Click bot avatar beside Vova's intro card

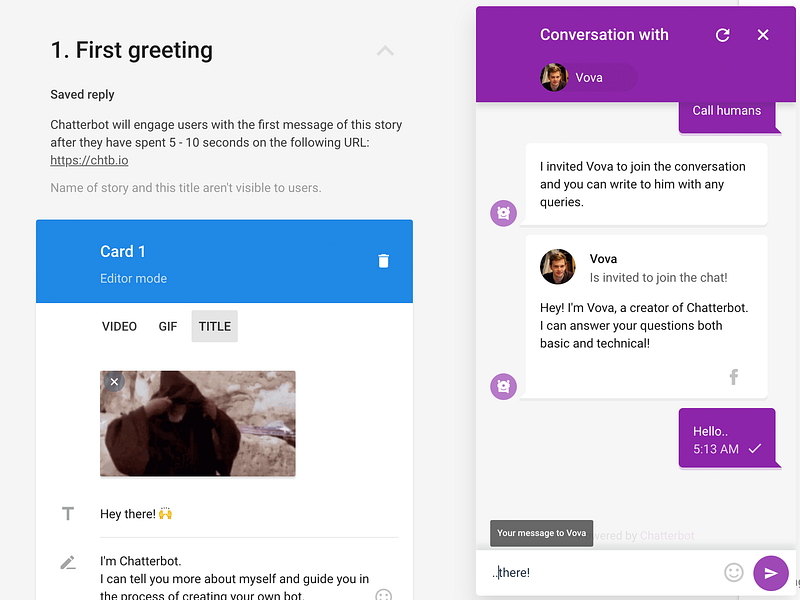coord(504,386)
